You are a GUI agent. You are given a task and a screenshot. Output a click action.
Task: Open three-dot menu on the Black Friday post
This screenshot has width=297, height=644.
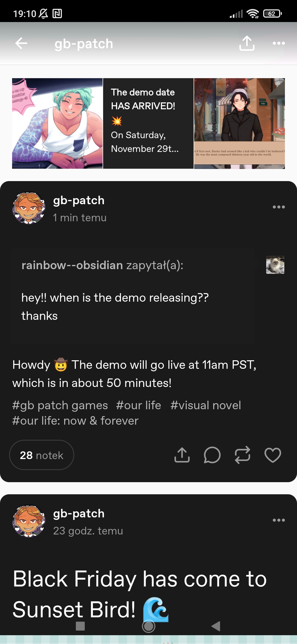(x=279, y=520)
